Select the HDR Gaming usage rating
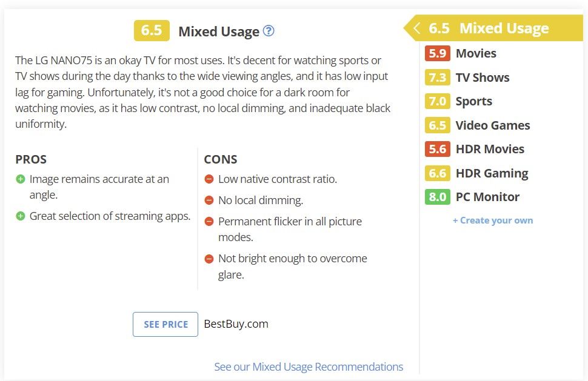Screen dimensions: 588x381 click(x=492, y=173)
